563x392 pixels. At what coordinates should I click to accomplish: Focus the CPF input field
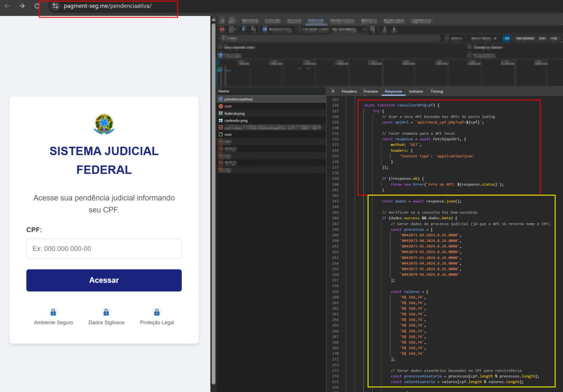(104, 249)
